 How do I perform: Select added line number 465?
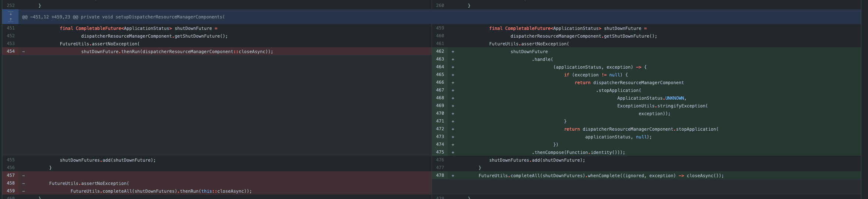tap(440, 75)
